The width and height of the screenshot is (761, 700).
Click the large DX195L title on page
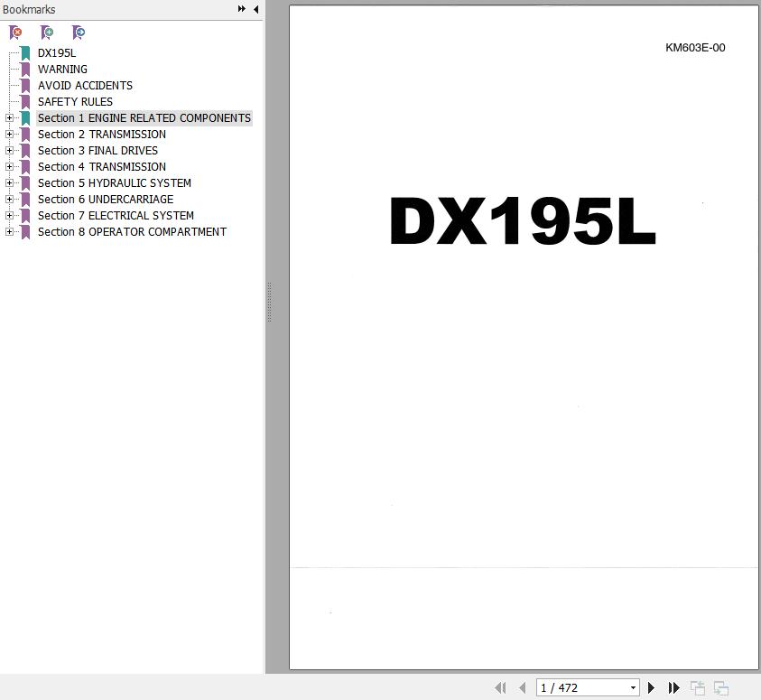[523, 221]
